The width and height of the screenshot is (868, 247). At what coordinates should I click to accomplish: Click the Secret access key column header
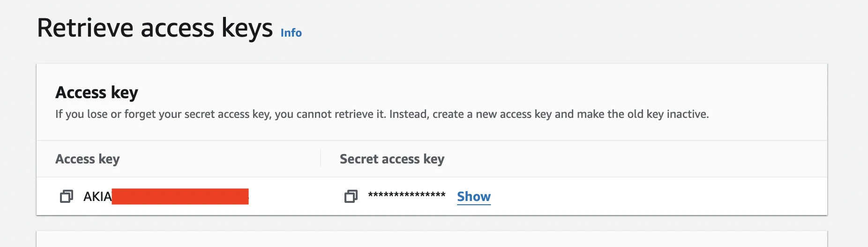[392, 159]
